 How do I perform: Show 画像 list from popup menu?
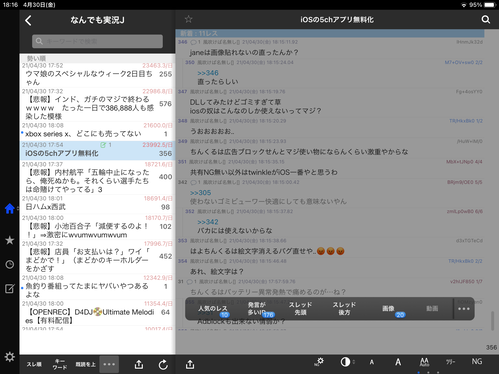click(389, 309)
